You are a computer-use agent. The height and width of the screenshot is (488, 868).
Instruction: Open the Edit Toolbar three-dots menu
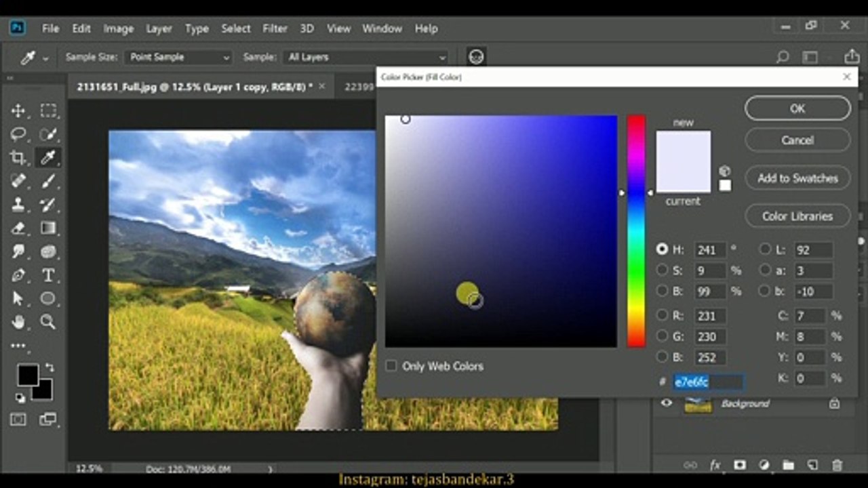click(18, 346)
